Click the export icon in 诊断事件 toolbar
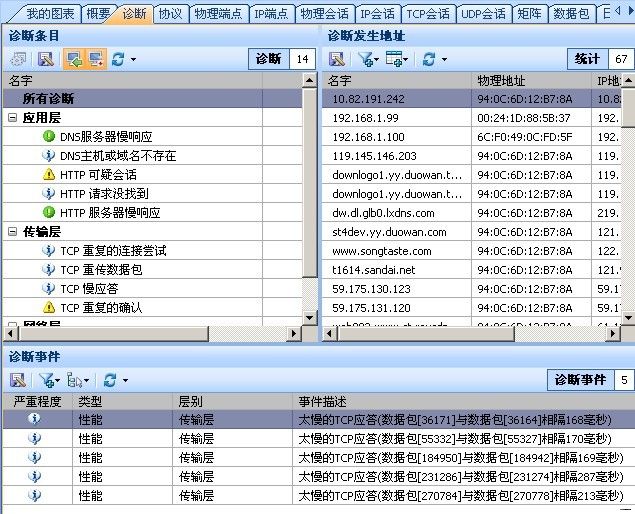 tap(18, 380)
